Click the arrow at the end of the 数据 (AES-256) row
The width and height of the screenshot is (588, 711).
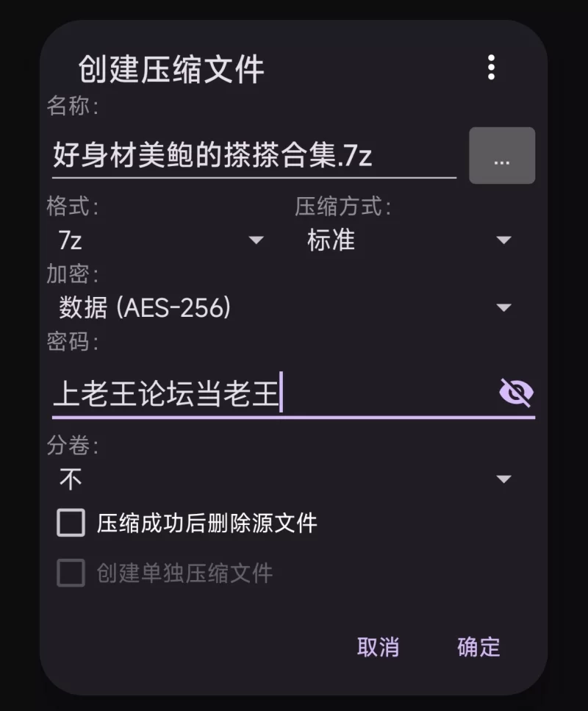tap(503, 308)
